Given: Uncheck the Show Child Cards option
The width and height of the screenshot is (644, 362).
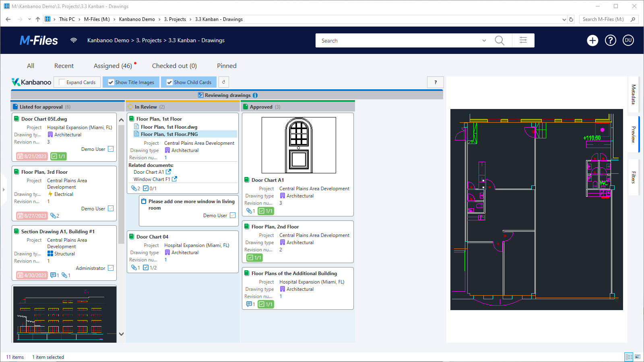Looking at the screenshot, I should tap(169, 82).
